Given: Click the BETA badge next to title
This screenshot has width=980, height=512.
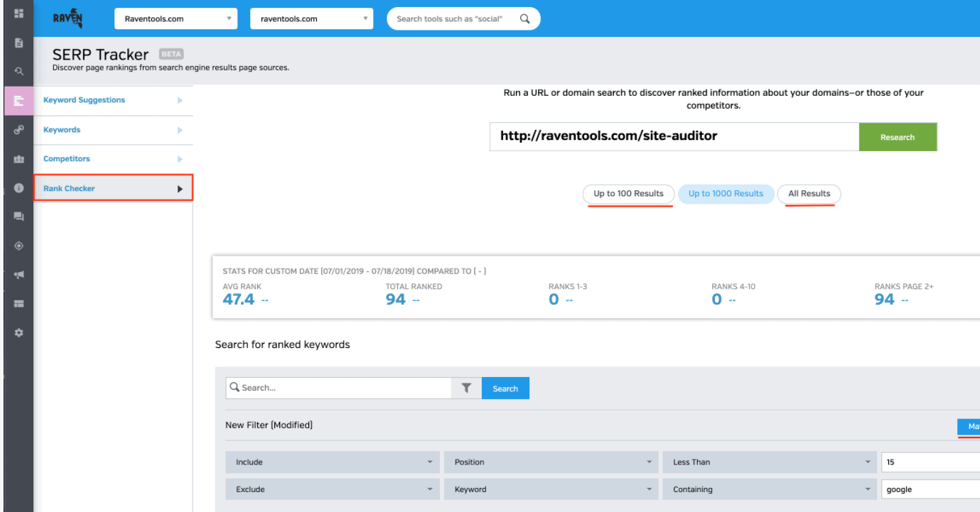Looking at the screenshot, I should (x=171, y=54).
